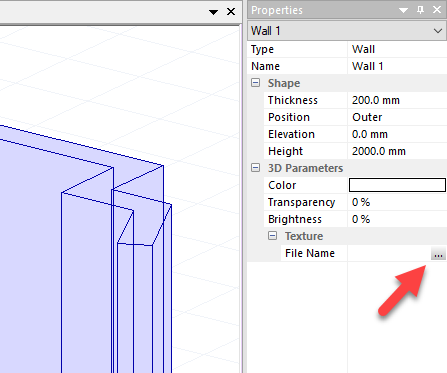Click the Transparency property label
Screen dimensions: 447x373
[301, 202]
